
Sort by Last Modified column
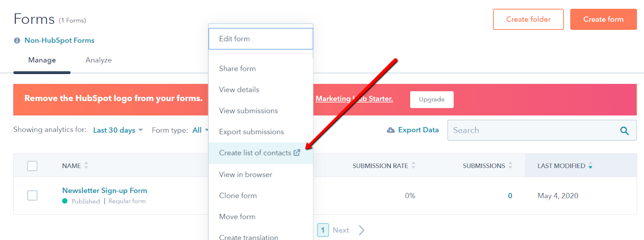coord(565,166)
